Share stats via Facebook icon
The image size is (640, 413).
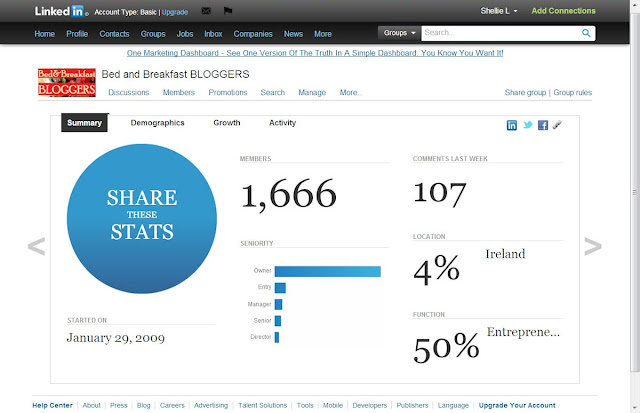pos(543,125)
